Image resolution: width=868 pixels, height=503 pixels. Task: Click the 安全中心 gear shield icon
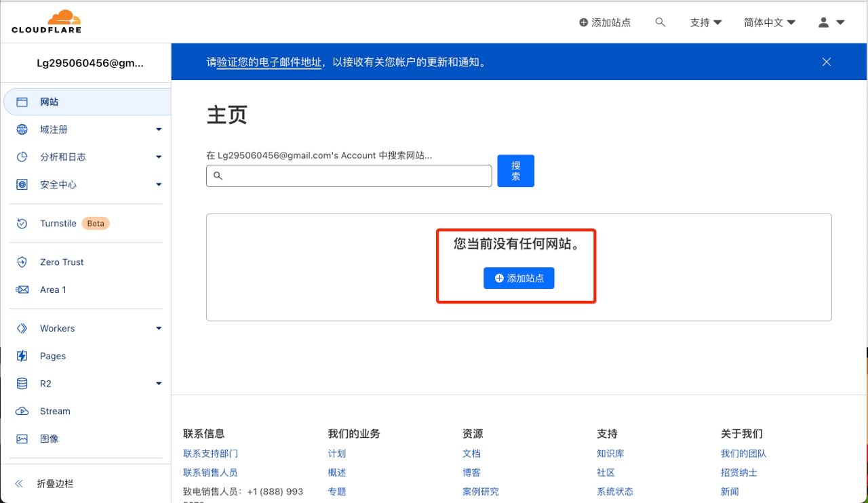click(x=22, y=184)
